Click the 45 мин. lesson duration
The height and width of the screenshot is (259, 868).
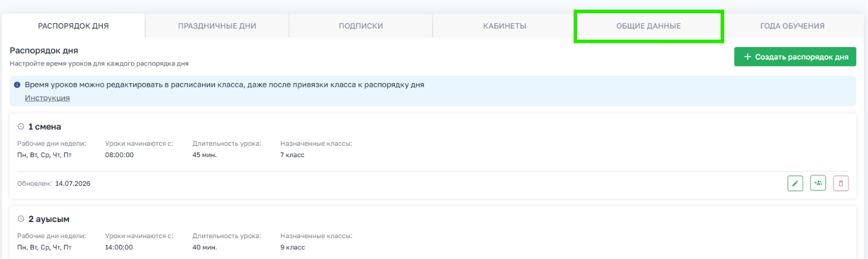[x=205, y=155]
